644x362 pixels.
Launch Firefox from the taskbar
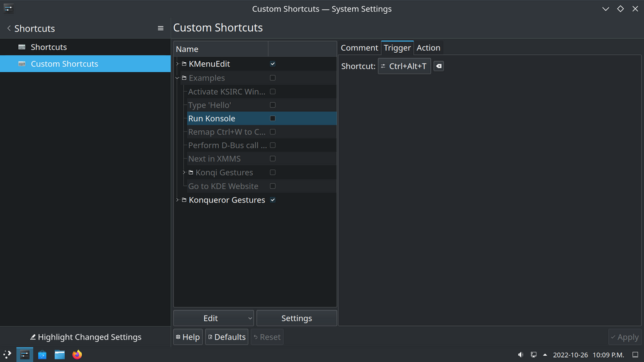point(77,354)
